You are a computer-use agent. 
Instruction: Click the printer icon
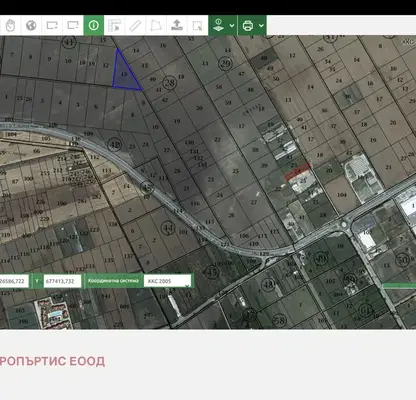[248, 25]
